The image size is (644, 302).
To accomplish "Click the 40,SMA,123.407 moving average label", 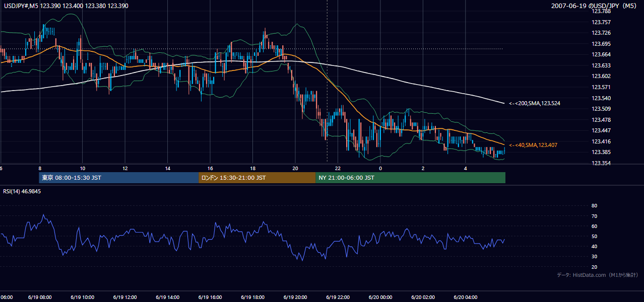I will (x=533, y=145).
